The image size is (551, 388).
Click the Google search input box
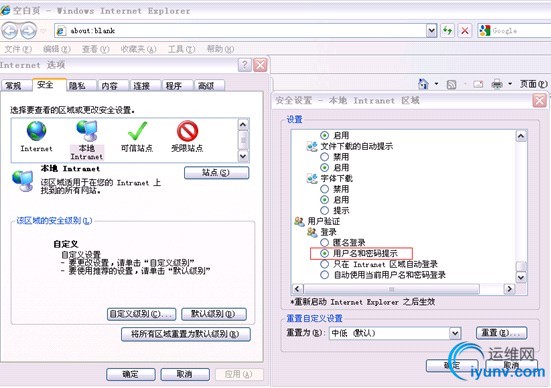pos(521,31)
